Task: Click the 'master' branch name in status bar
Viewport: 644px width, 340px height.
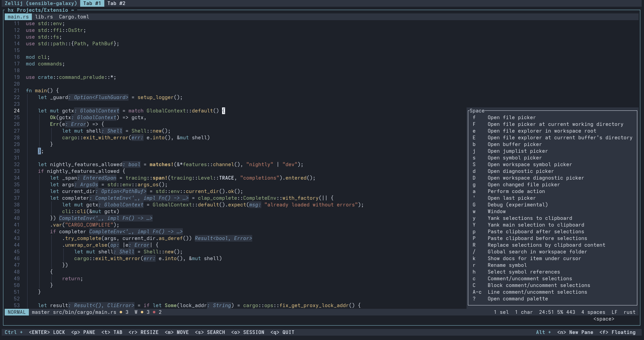Action: [41, 312]
